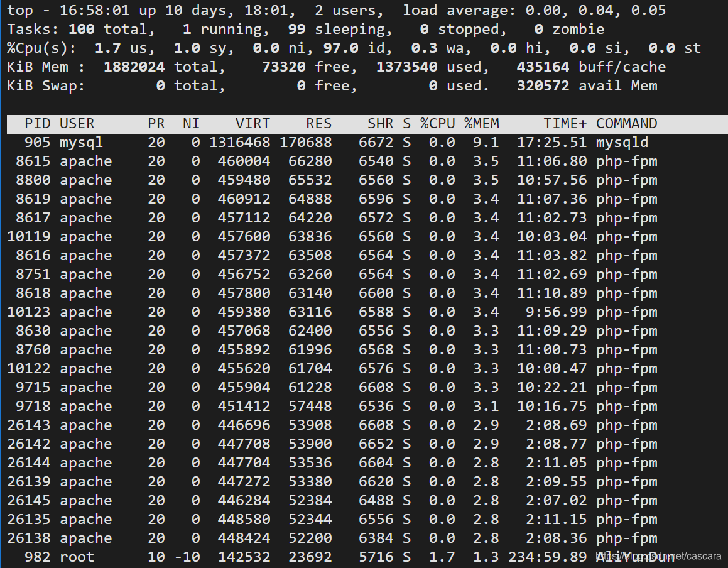Click RES value 170688
The height and width of the screenshot is (568, 728).
(x=305, y=142)
